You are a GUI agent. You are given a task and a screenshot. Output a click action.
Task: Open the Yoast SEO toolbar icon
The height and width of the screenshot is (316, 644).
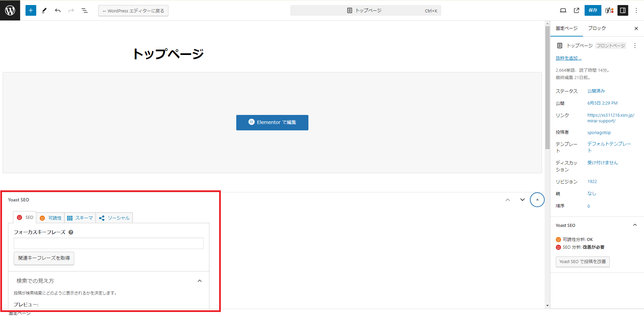609,10
